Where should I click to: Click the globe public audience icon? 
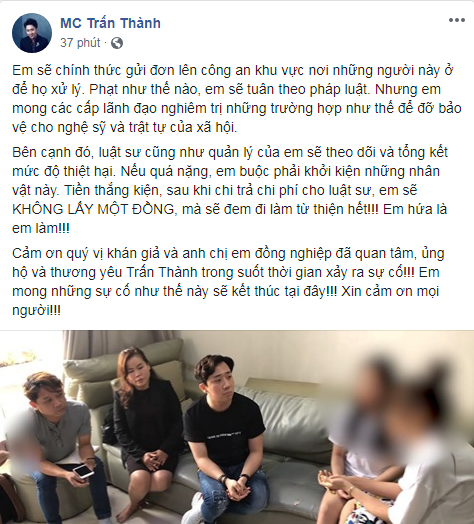tap(117, 43)
